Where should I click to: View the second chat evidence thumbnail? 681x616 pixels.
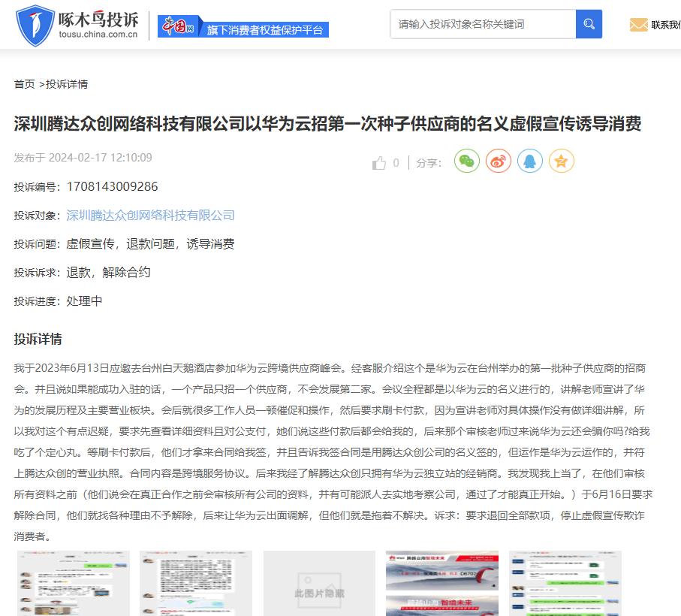(196, 584)
